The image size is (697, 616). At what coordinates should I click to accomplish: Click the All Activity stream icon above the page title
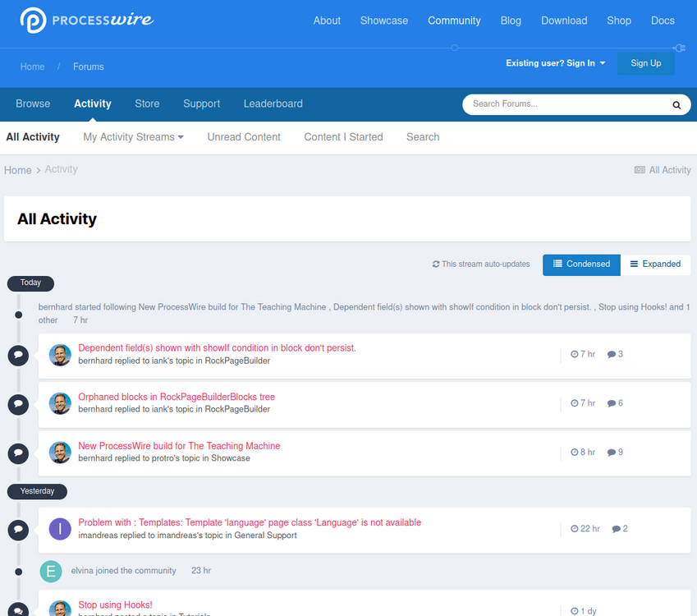click(x=640, y=169)
